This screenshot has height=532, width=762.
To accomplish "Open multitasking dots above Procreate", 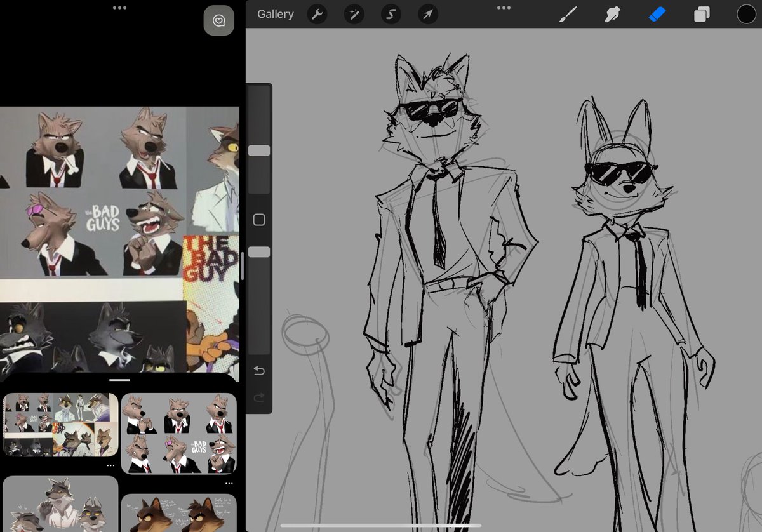I will 504,8.
